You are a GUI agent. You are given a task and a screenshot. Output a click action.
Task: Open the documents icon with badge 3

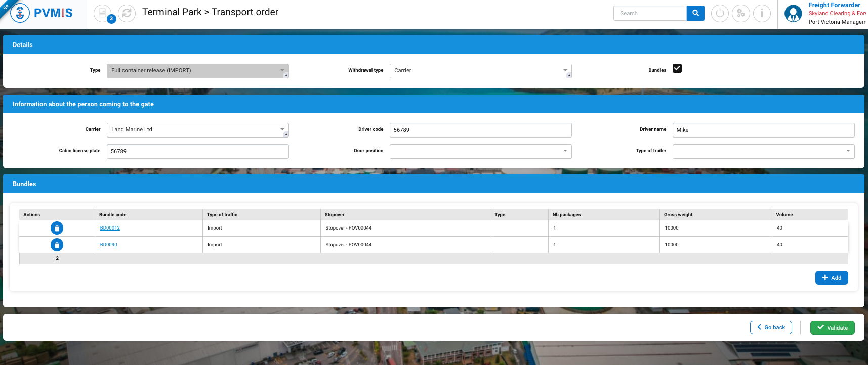(103, 13)
